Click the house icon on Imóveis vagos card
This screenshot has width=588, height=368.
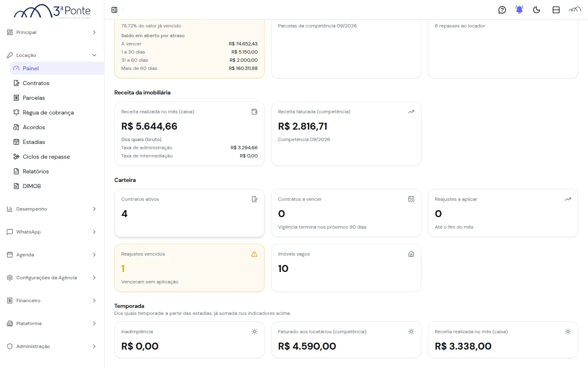coord(411,254)
